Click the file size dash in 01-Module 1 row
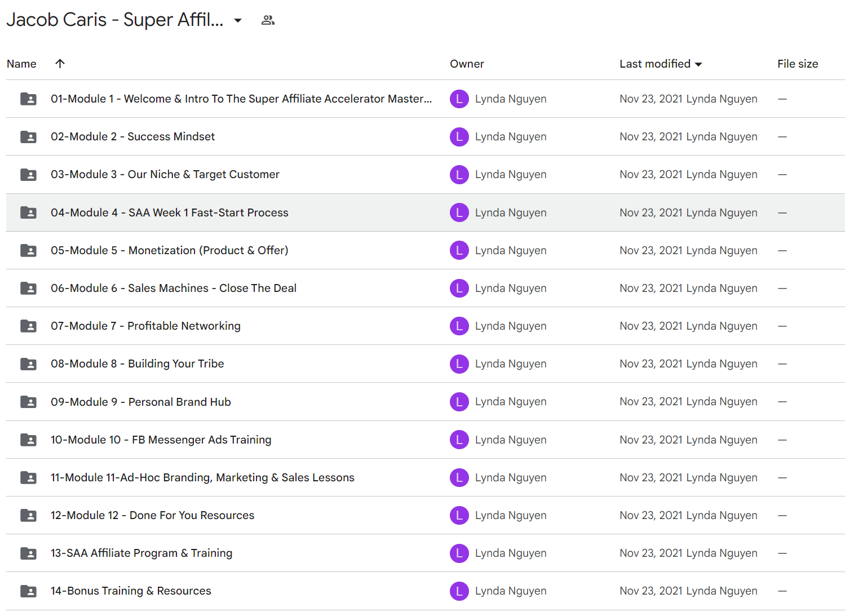 [x=782, y=99]
